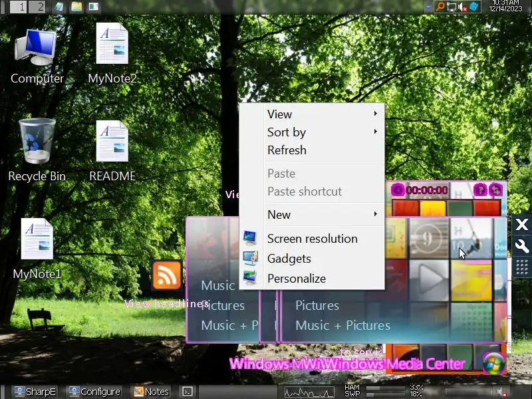
Task: Open the Notes taskbar button
Action: (152, 392)
